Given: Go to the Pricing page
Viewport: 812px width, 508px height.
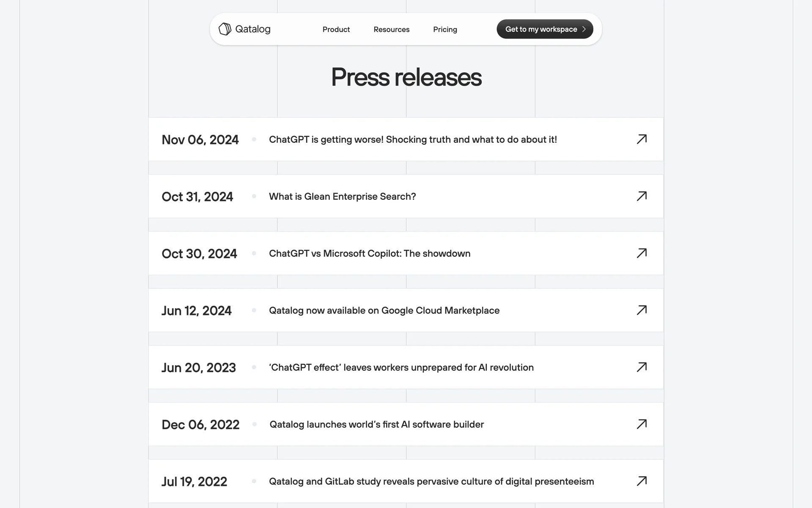Looking at the screenshot, I should pyautogui.click(x=445, y=29).
